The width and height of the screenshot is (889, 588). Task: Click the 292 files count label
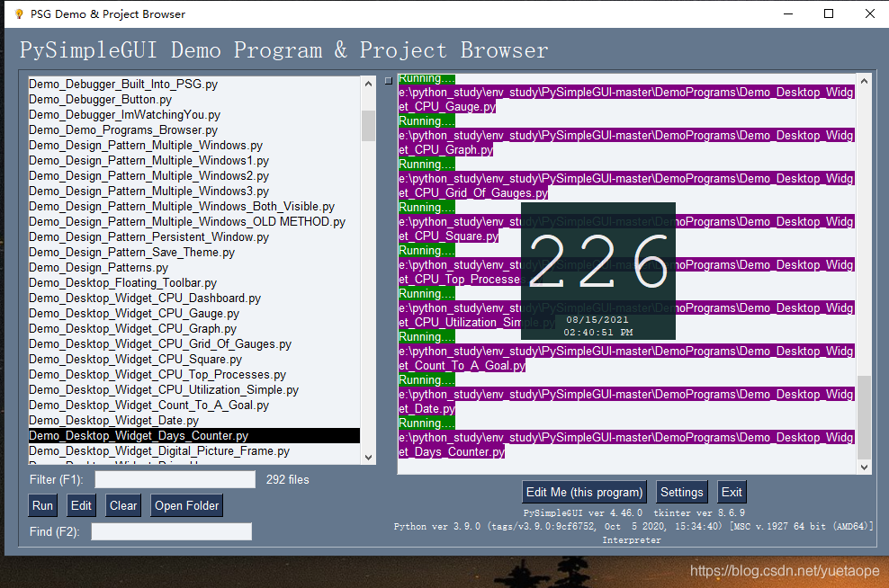tap(287, 479)
